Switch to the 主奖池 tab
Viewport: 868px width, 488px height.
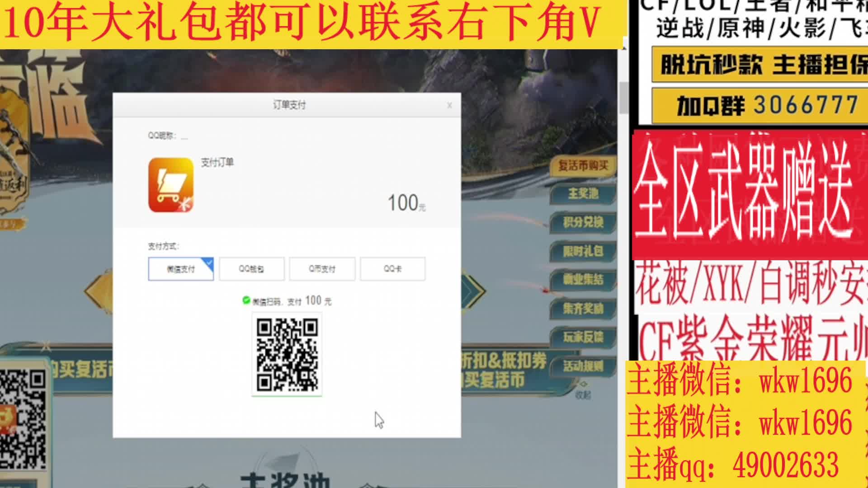[583, 194]
